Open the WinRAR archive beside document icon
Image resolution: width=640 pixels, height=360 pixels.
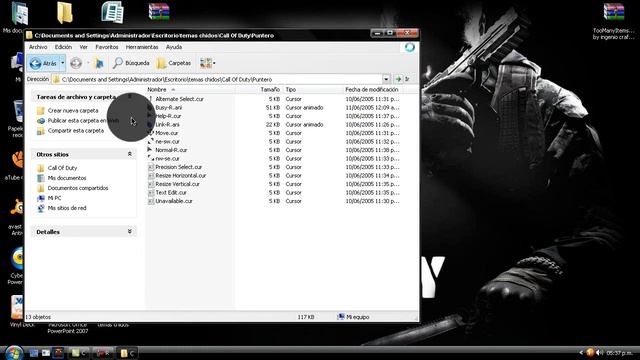tap(159, 12)
